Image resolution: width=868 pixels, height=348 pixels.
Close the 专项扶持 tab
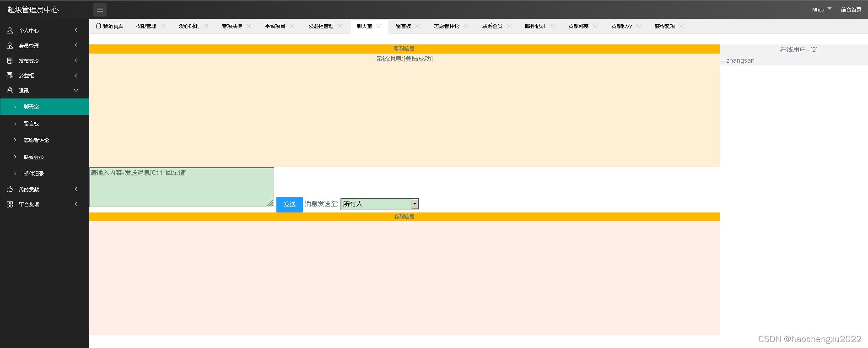pyautogui.click(x=249, y=26)
